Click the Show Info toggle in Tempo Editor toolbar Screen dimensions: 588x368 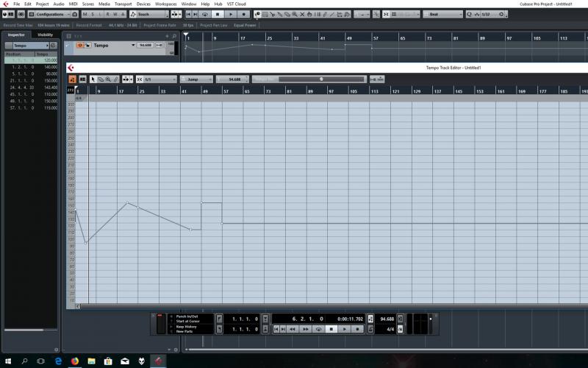pyautogui.click(x=82, y=79)
